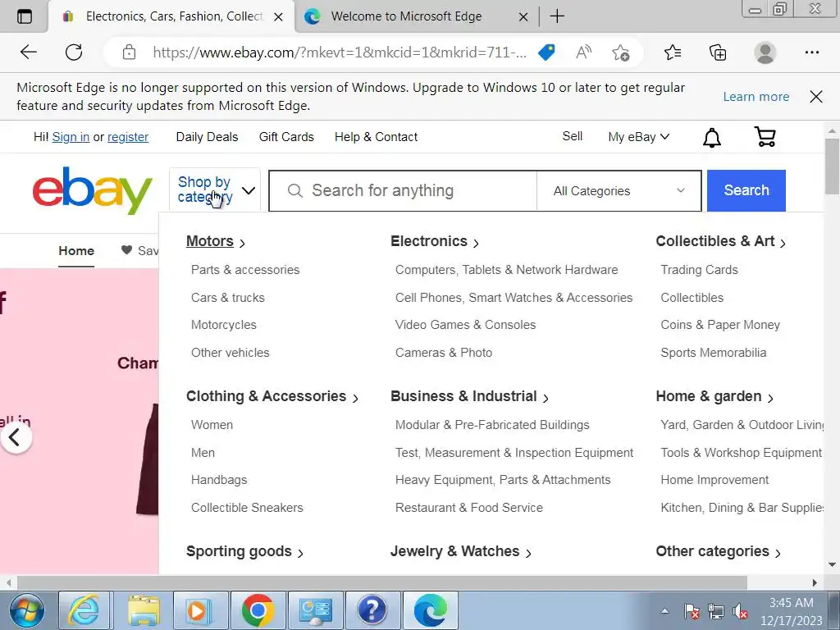Open shopping coupons tag icon in address bar

546,52
